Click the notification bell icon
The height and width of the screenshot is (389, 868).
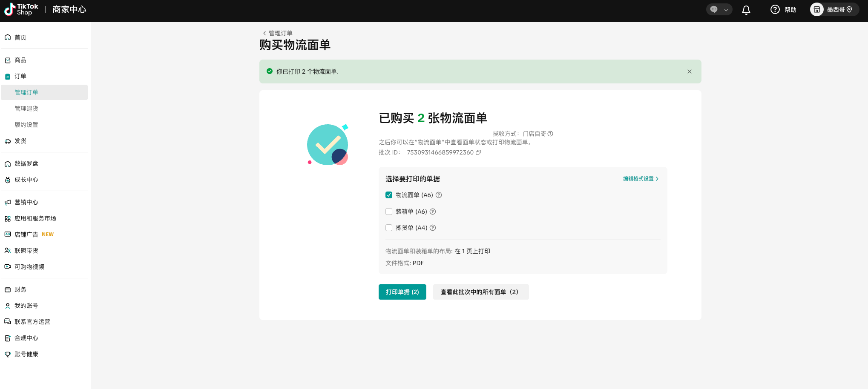[x=746, y=10]
